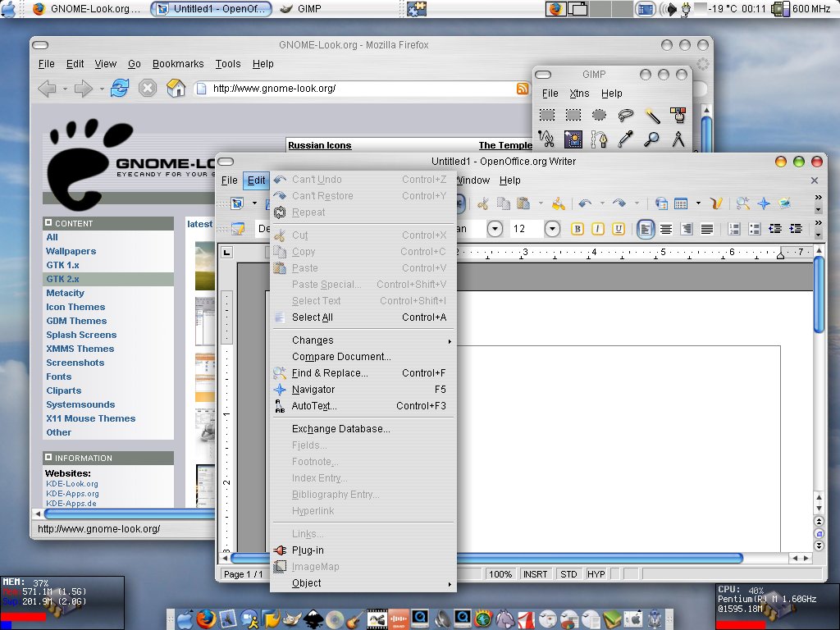Select GIMP Free Select lasso tool
840x630 pixels.
coord(625,115)
